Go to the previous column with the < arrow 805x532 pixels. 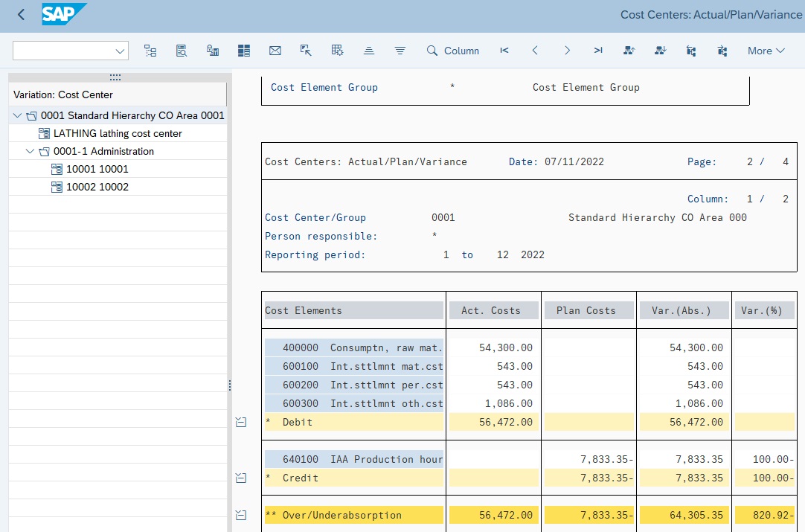point(535,51)
